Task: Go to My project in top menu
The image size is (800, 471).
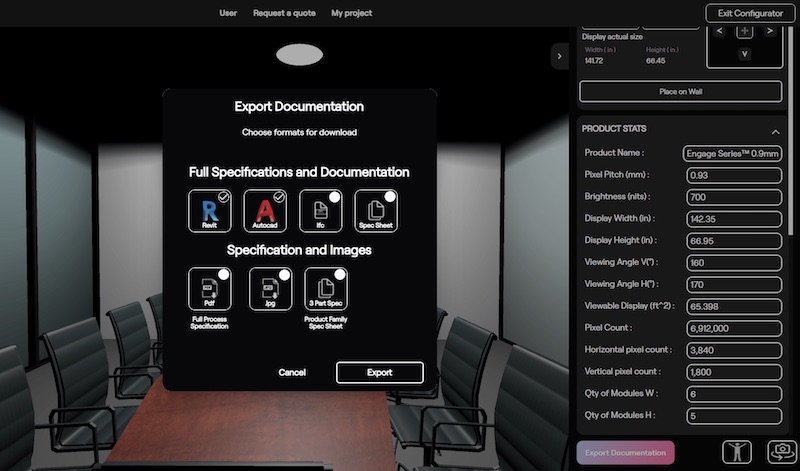Action: [x=351, y=13]
